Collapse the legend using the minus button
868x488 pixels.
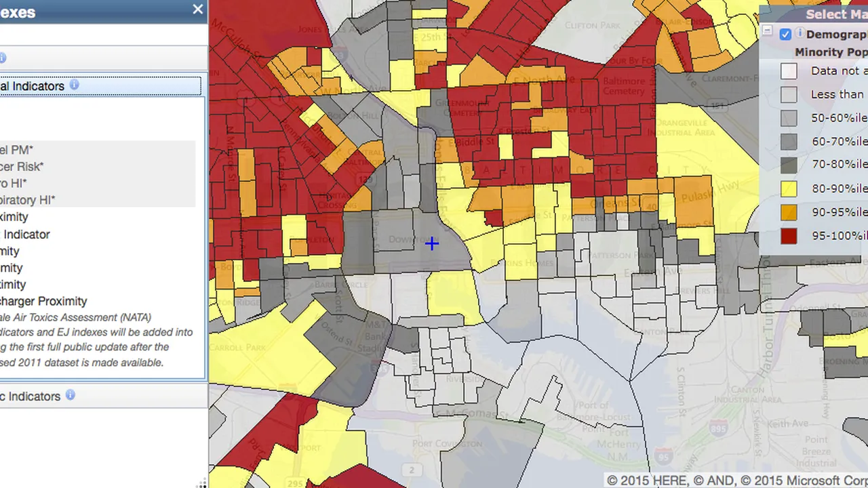coord(767,31)
